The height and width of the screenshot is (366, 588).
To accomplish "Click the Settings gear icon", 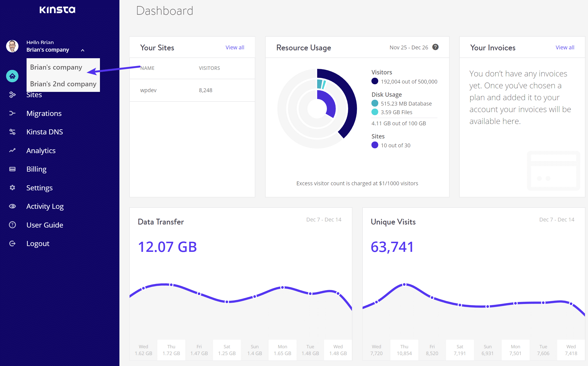I will click(12, 188).
